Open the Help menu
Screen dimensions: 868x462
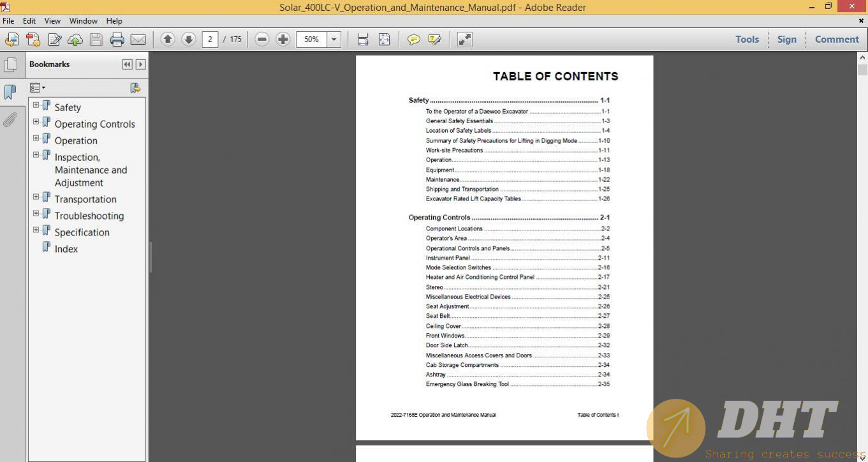[114, 21]
